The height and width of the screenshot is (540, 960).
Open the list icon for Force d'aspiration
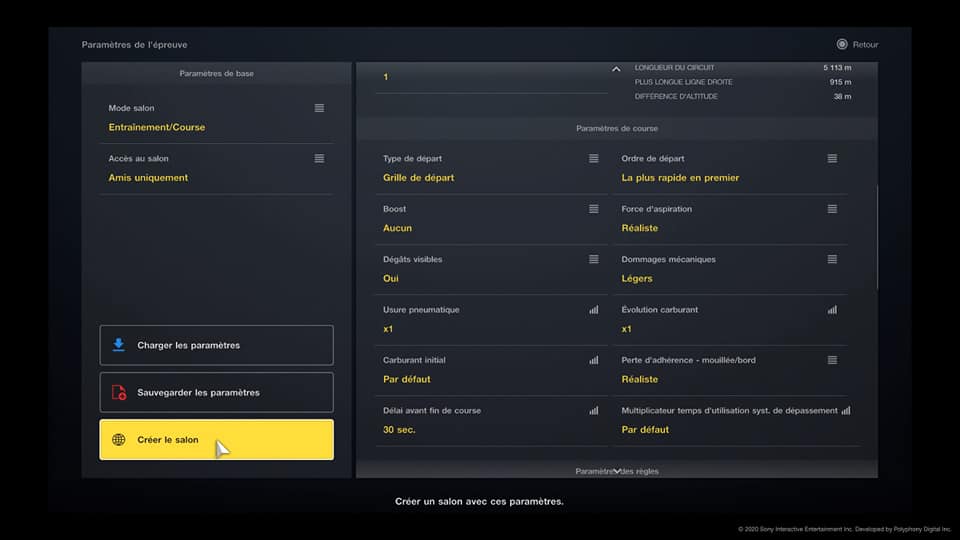(x=832, y=209)
